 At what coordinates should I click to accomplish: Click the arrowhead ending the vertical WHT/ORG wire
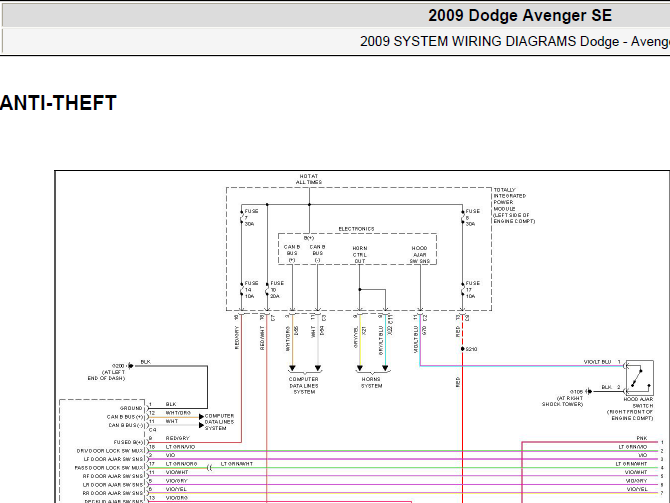click(x=292, y=368)
